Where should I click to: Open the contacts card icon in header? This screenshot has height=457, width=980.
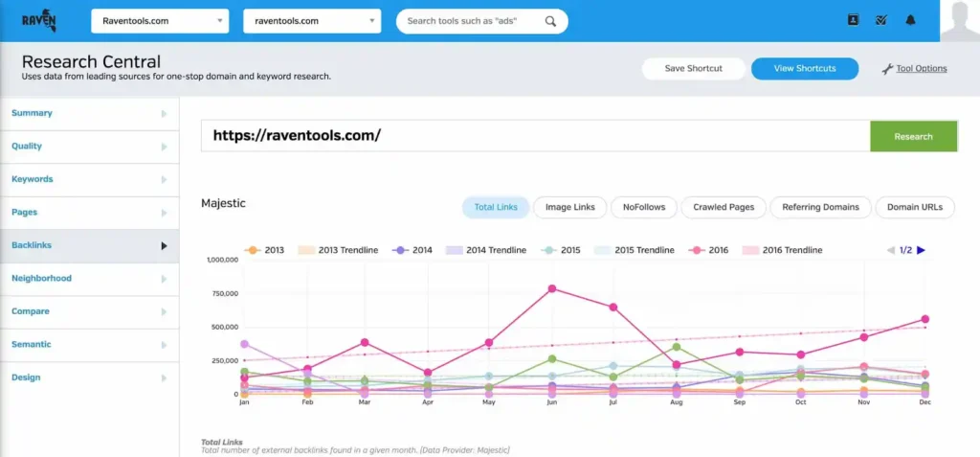[853, 20]
